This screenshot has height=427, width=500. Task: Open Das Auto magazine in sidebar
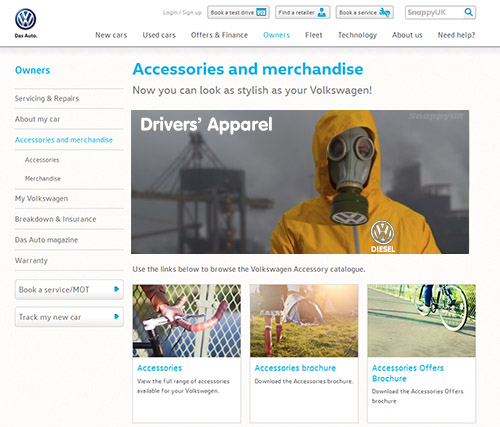pyautogui.click(x=46, y=240)
